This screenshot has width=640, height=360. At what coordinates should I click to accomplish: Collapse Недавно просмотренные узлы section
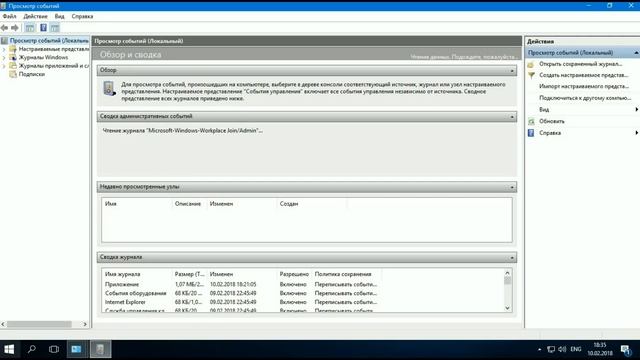[x=512, y=187]
